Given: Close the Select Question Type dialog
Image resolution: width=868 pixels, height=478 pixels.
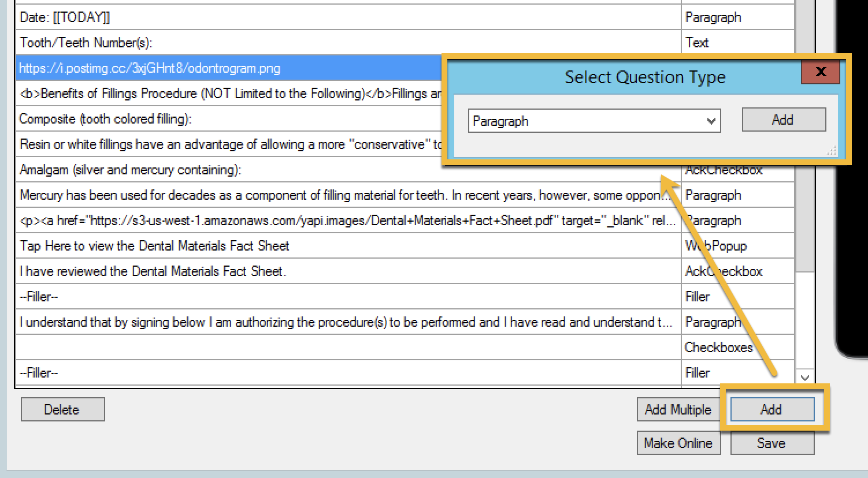Looking at the screenshot, I should click(x=821, y=72).
